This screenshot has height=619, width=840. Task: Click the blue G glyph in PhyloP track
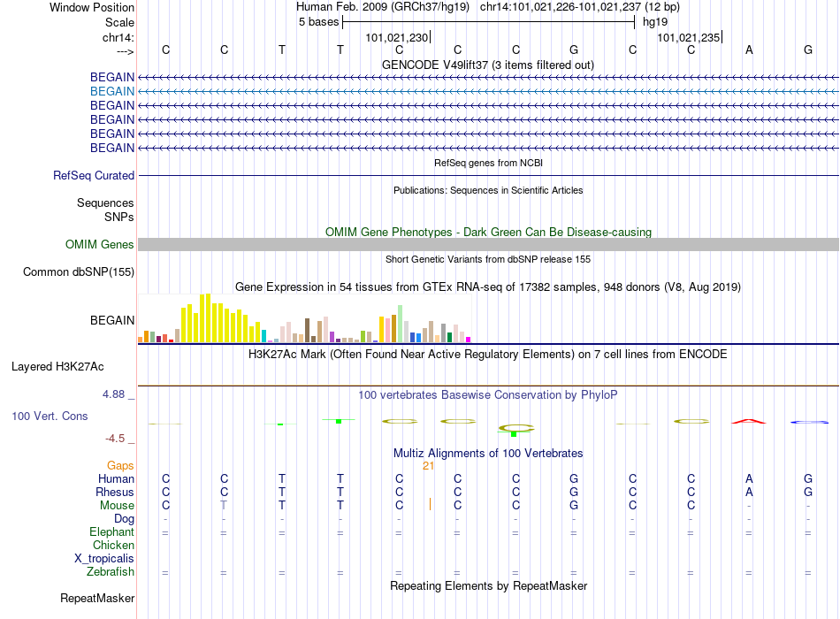point(809,423)
